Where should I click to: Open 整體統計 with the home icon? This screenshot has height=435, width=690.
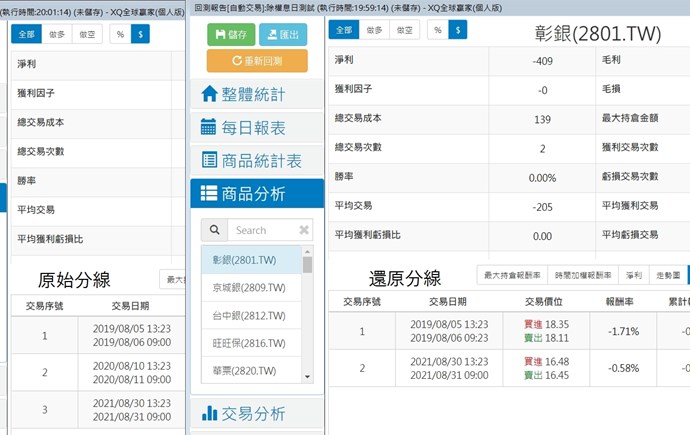tap(257, 95)
